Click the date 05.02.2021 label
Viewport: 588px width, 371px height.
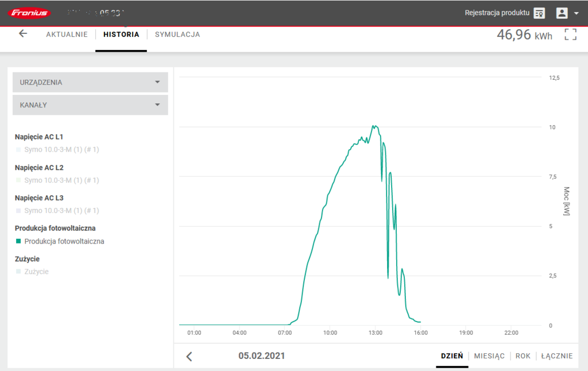261,356
